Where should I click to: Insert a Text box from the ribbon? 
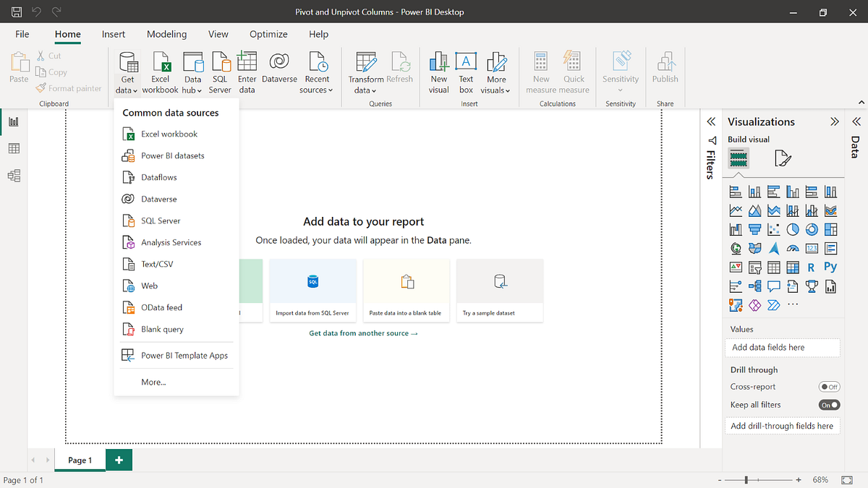[x=465, y=70]
